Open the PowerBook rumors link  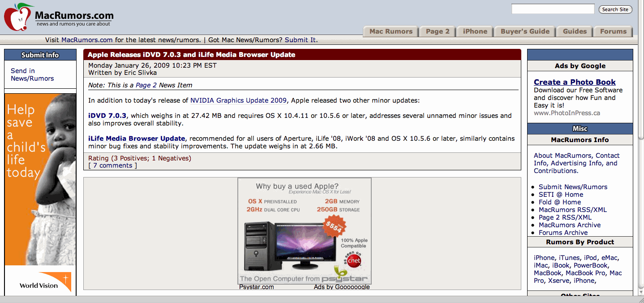tap(590, 265)
